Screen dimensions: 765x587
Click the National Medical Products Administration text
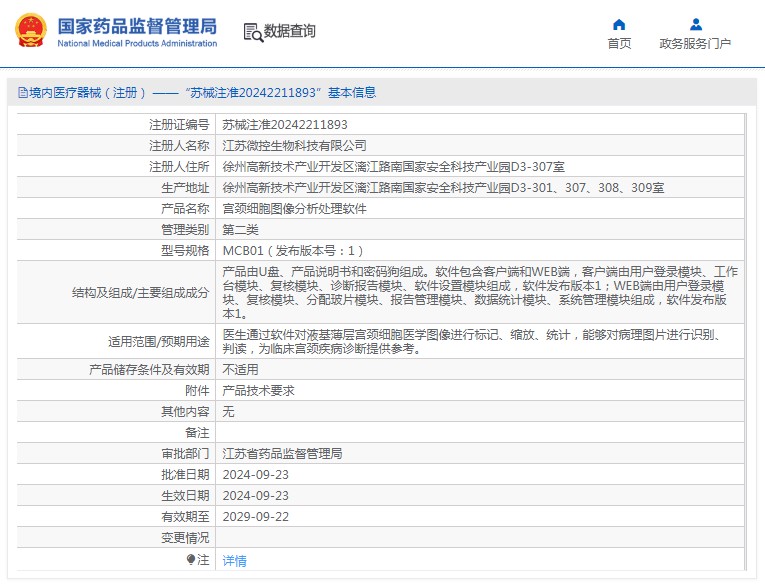point(137,44)
